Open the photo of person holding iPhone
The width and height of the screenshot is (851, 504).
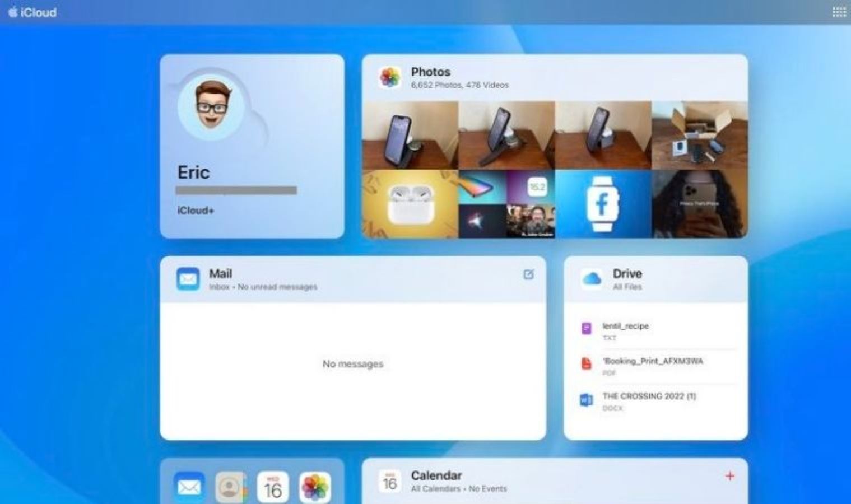[x=699, y=204]
